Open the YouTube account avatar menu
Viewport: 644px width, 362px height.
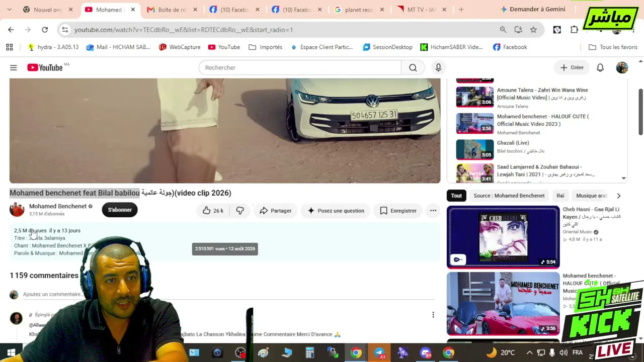point(622,67)
